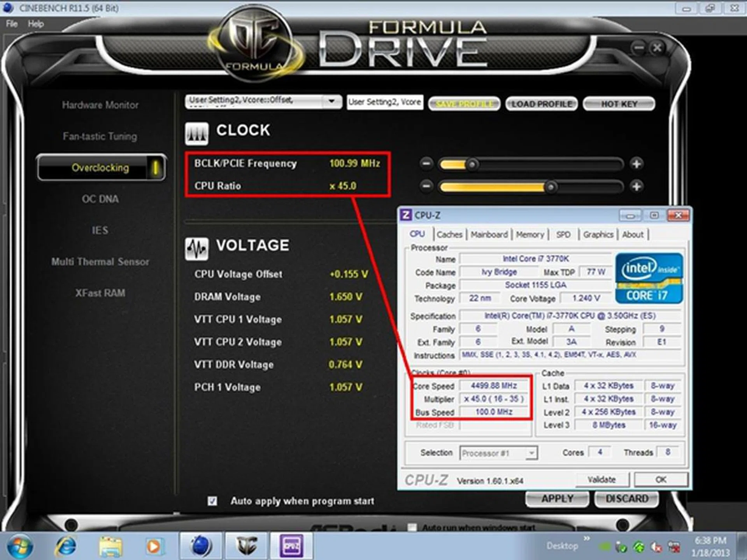Screen dimensions: 747x560
Task: Launch Internet Explorer from the taskbar
Action: tap(65, 546)
